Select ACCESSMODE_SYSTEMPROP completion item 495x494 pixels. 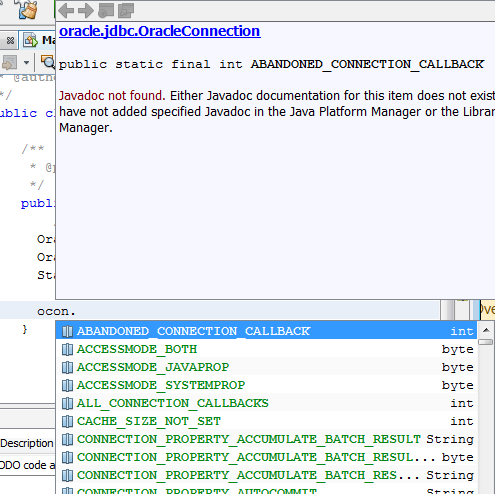coord(267,385)
